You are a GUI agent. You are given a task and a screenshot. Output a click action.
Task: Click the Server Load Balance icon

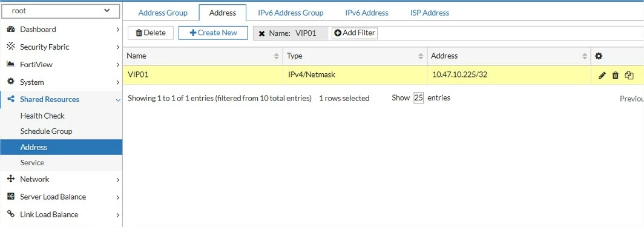(x=11, y=197)
